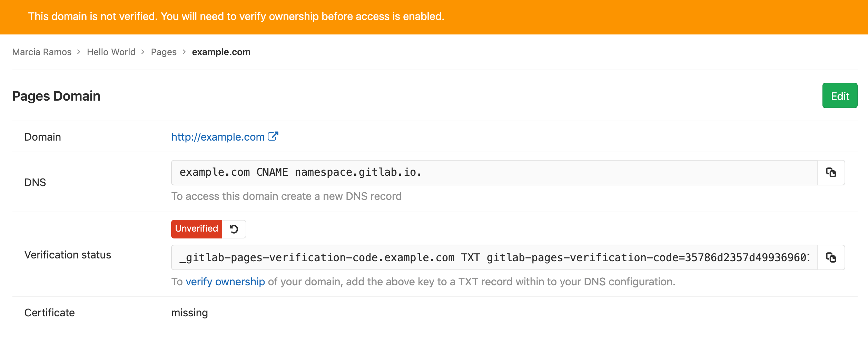Click the external link arrow beside the domain
Image resolution: width=868 pixels, height=357 pixels.
pos(273,136)
